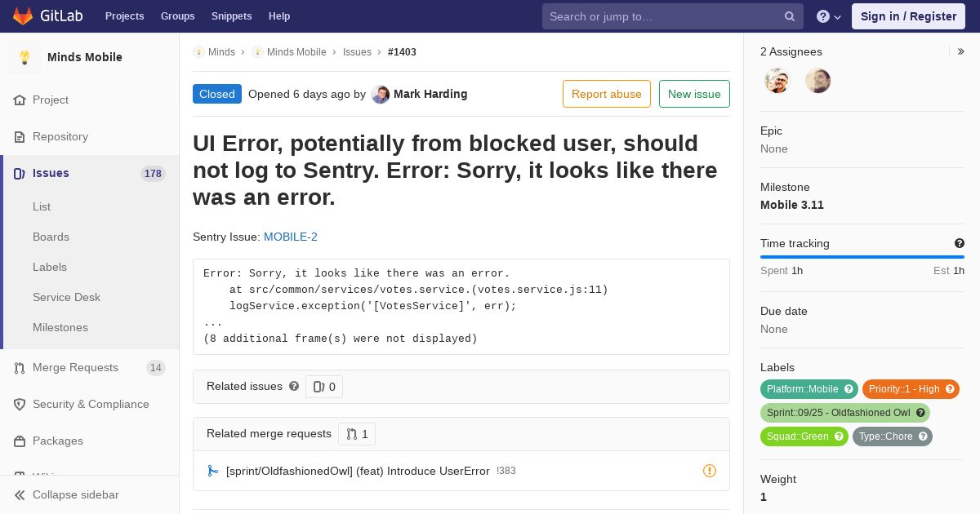Click the #1403 breadcrumb
The height and width of the screenshot is (514, 980).
402,51
